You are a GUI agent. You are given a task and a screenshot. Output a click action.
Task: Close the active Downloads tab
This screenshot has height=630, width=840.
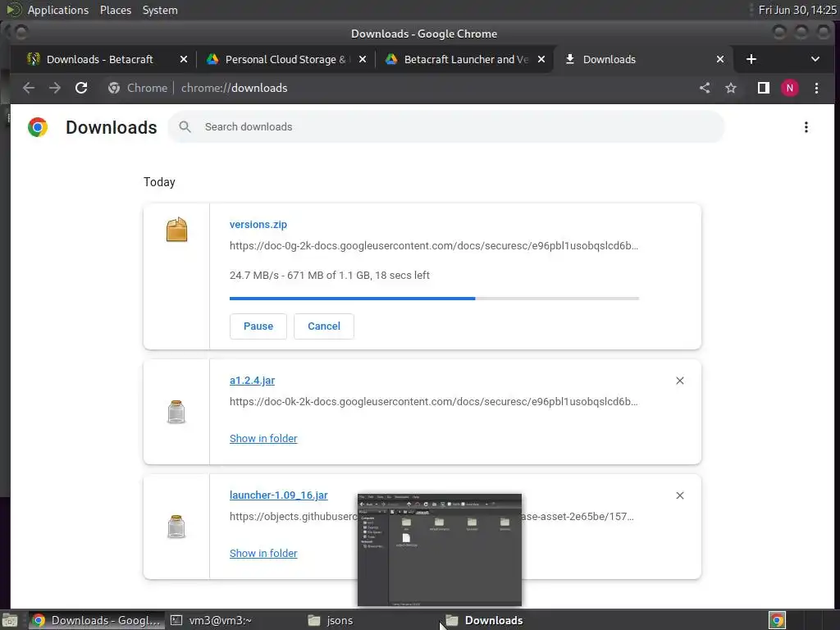coord(720,59)
